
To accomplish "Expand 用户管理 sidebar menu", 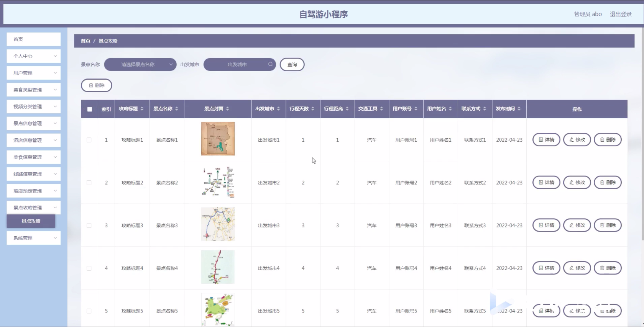I will point(34,73).
